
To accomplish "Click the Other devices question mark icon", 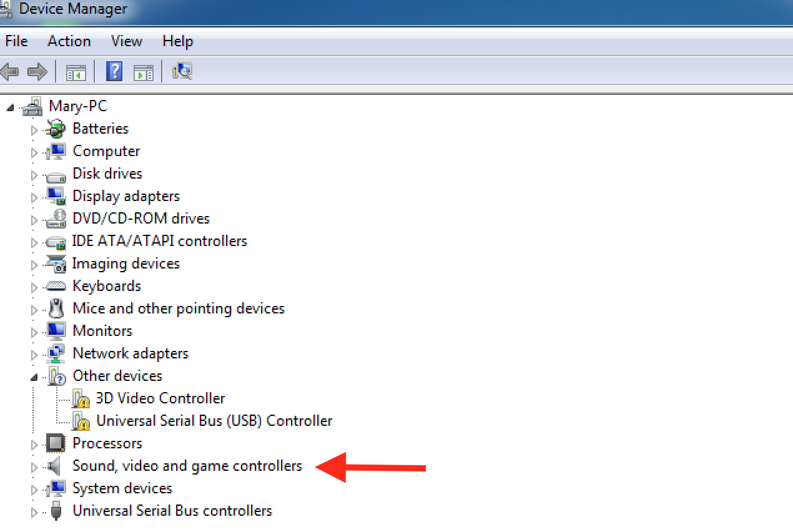I will (x=56, y=377).
